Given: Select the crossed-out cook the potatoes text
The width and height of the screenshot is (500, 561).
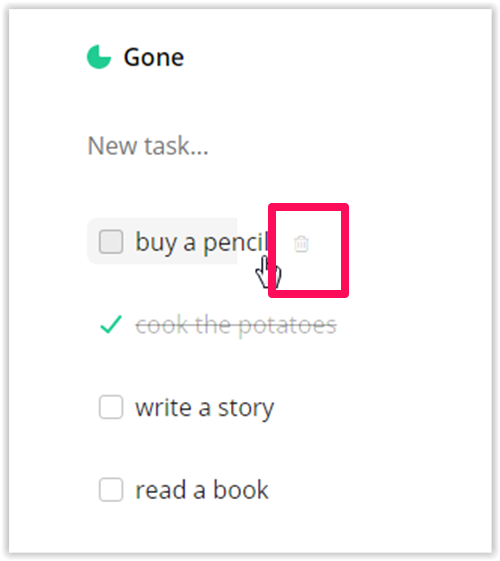Looking at the screenshot, I should click(236, 325).
